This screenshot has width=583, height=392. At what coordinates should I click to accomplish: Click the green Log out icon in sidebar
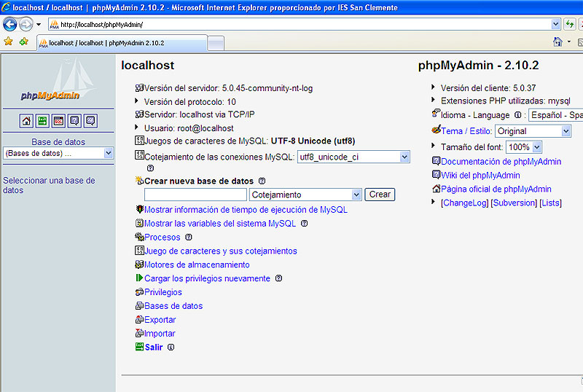[x=42, y=121]
